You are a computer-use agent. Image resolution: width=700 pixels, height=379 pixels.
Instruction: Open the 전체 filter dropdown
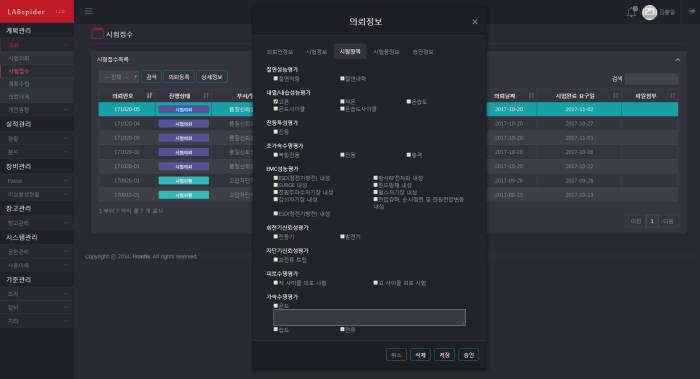point(119,77)
